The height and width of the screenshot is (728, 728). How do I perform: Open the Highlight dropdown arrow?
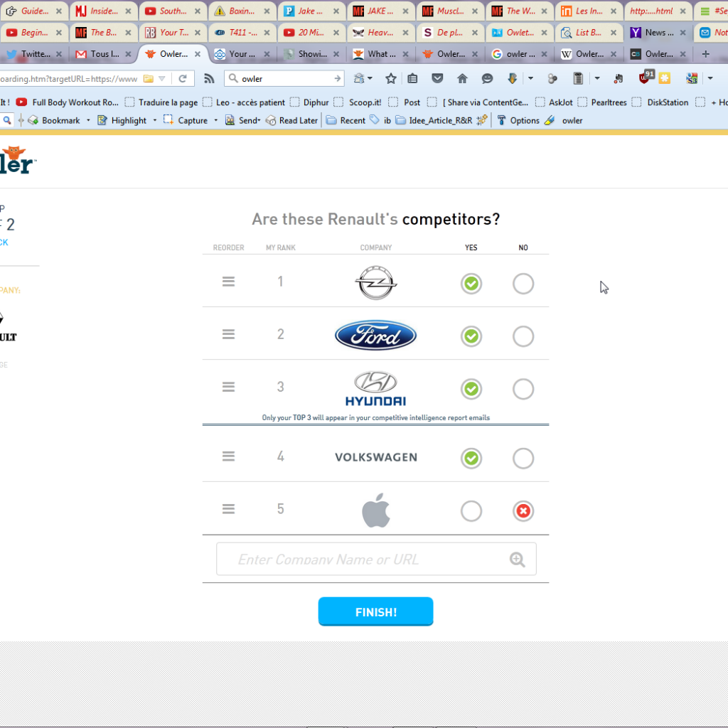(x=154, y=120)
